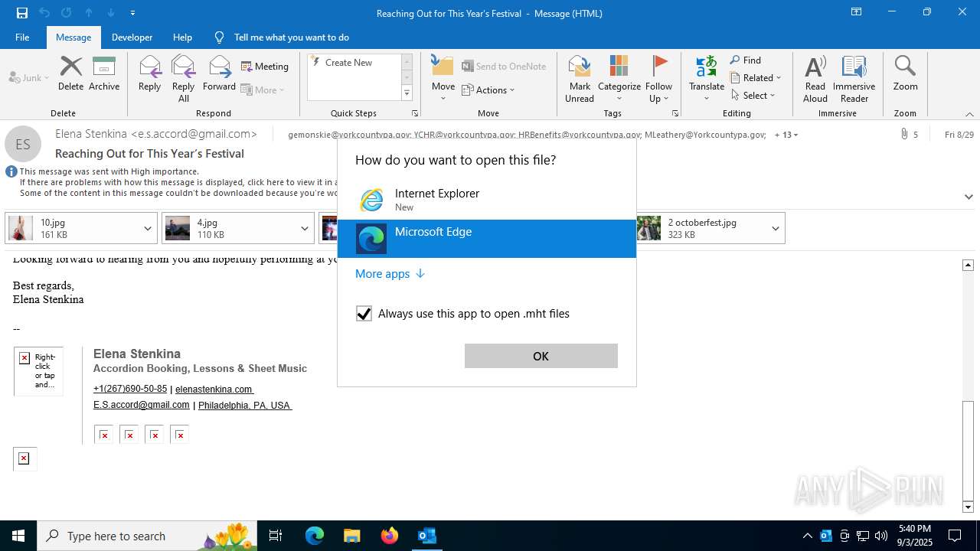Click the phone number +1(267)690-50-85
The width and height of the screenshot is (980, 551).
pyautogui.click(x=130, y=389)
